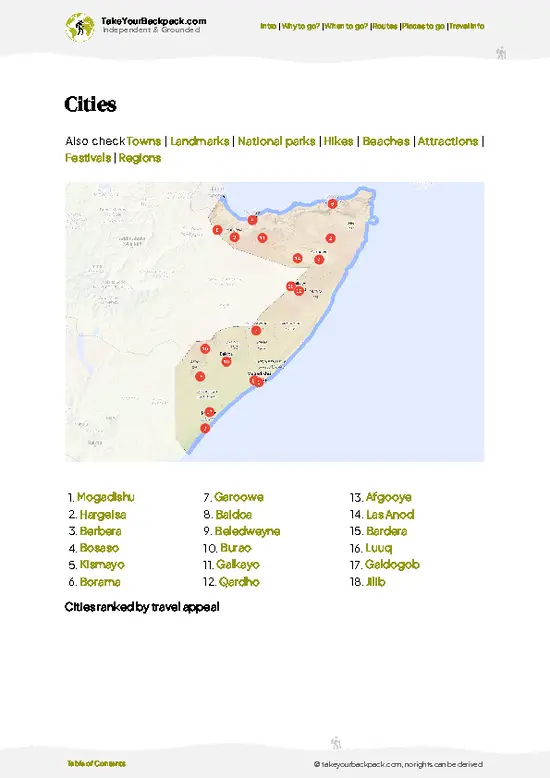Follow the Beaches link
This screenshot has width=550, height=778.
(x=386, y=141)
